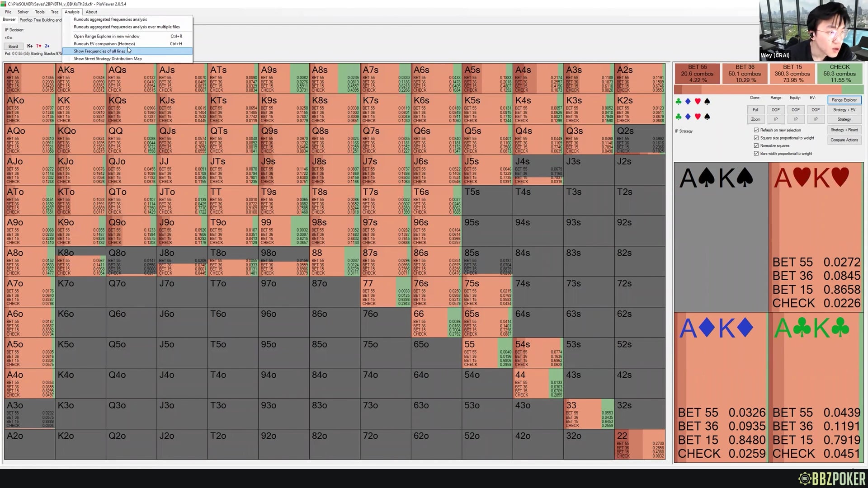Click the Compare Actions button
The image size is (868, 488).
tap(844, 140)
